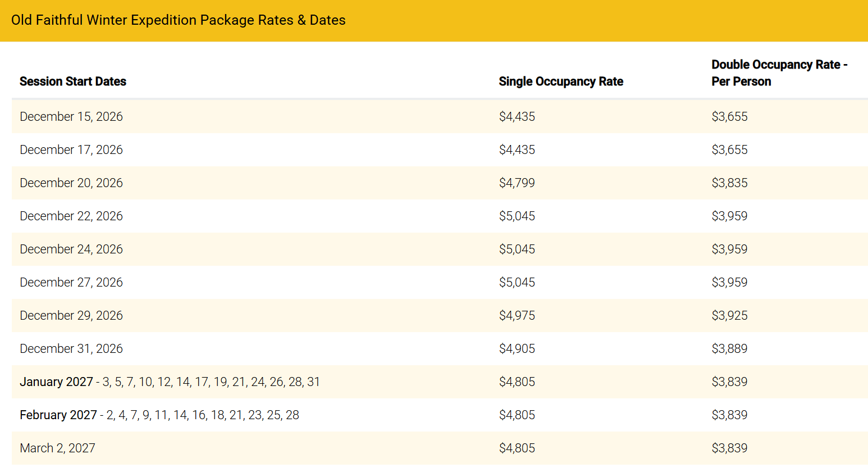Click the February 2027 session dates row

(x=159, y=415)
